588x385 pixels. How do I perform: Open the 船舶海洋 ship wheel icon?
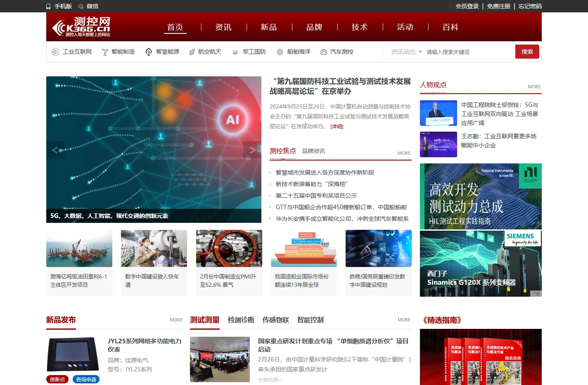pos(280,52)
